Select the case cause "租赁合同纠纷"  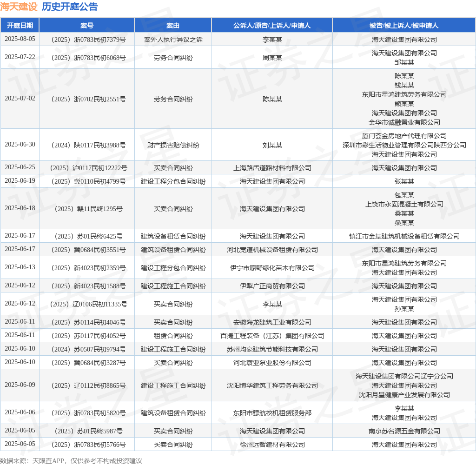(173, 336)
